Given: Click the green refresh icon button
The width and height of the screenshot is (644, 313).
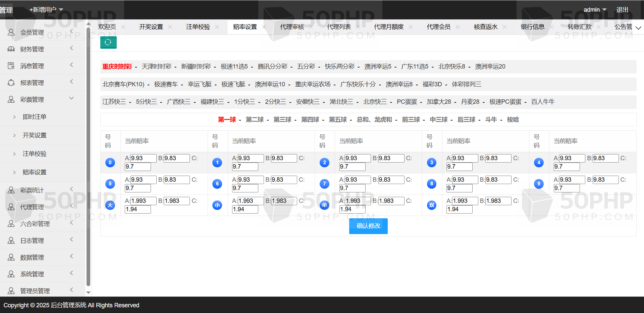Looking at the screenshot, I should click(x=108, y=42).
